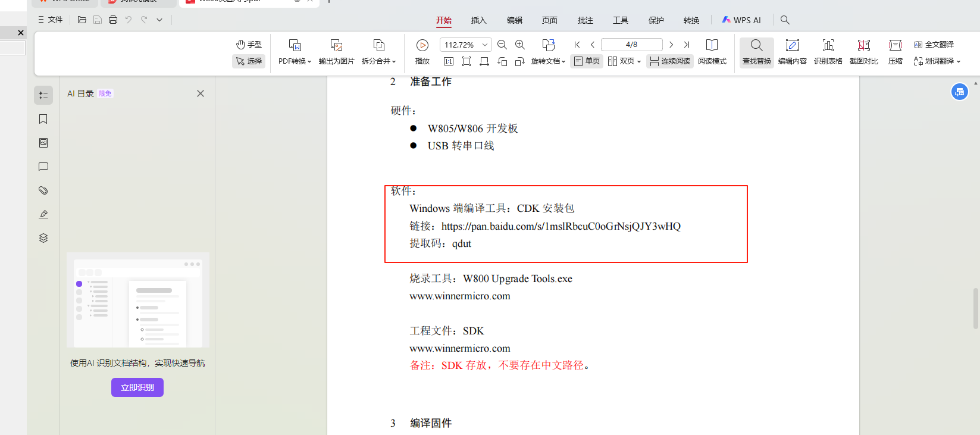Enter 阅读模式 reading mode
The width and height of the screenshot is (980, 435).
coord(712,52)
